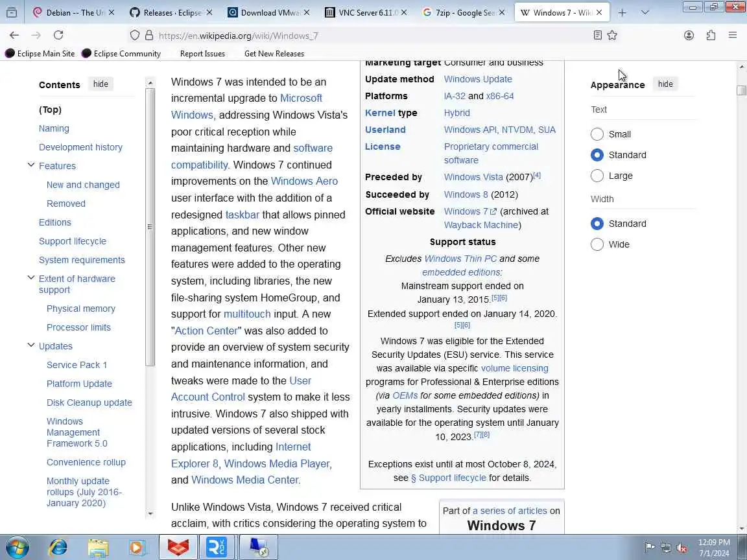Select Standard text size
Viewport: 747px width, 560px height.
pyautogui.click(x=597, y=155)
